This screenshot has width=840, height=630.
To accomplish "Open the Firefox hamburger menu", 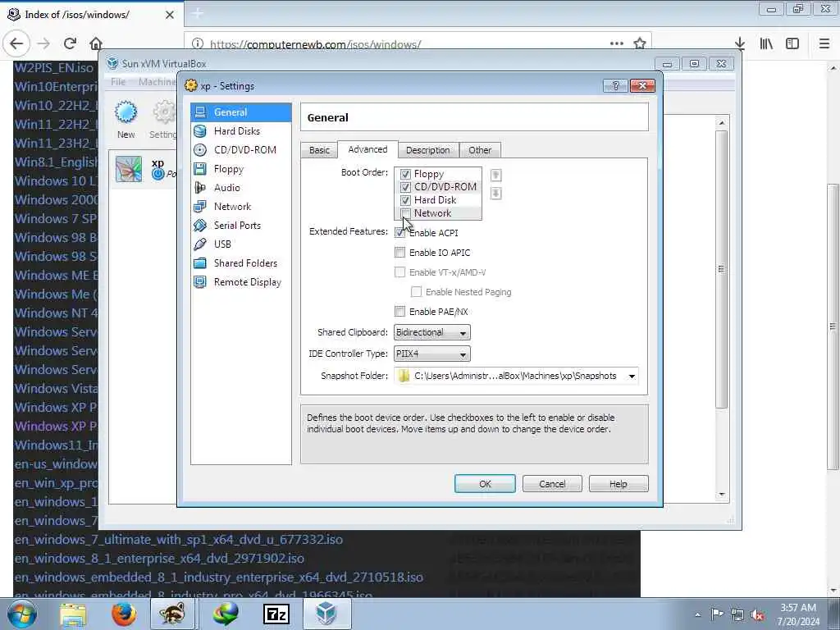I will 824,43.
